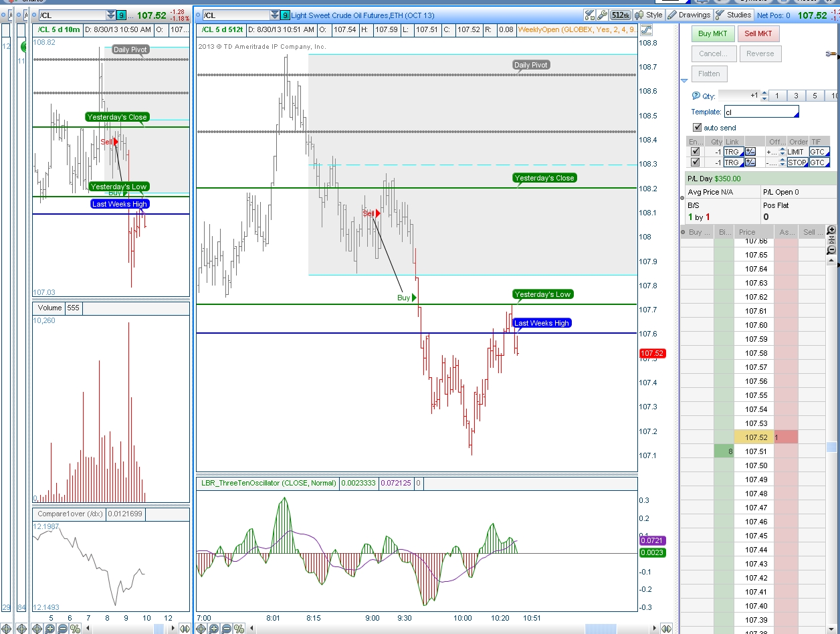Click the Sell MKT button
Screen dimensions: 840x634
click(758, 33)
